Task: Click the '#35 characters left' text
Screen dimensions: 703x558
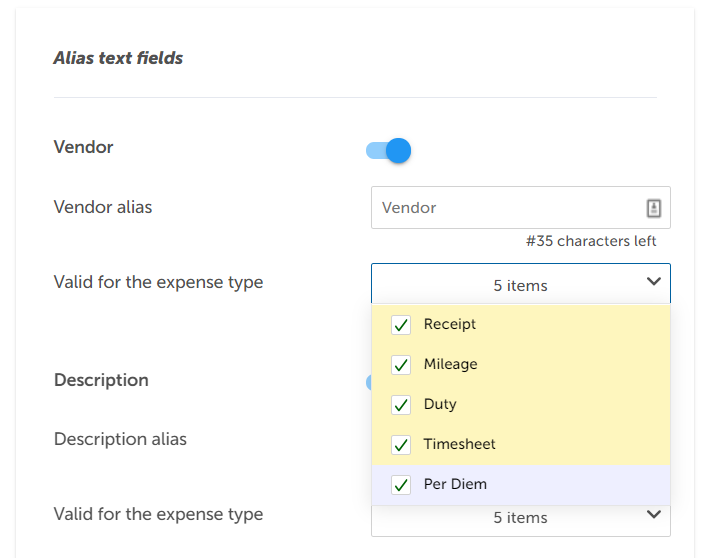Action: point(591,241)
